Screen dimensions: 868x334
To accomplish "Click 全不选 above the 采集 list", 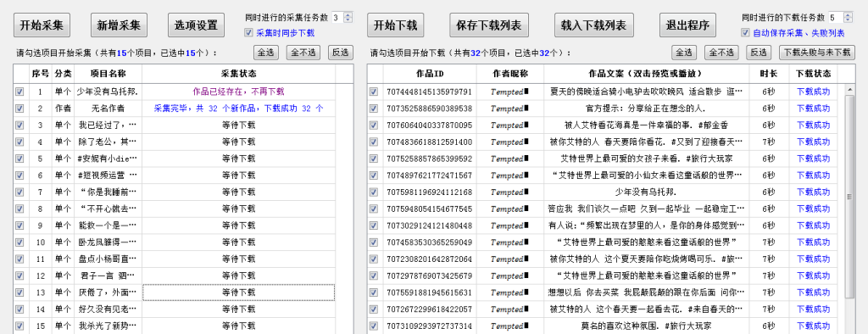I will [x=303, y=53].
